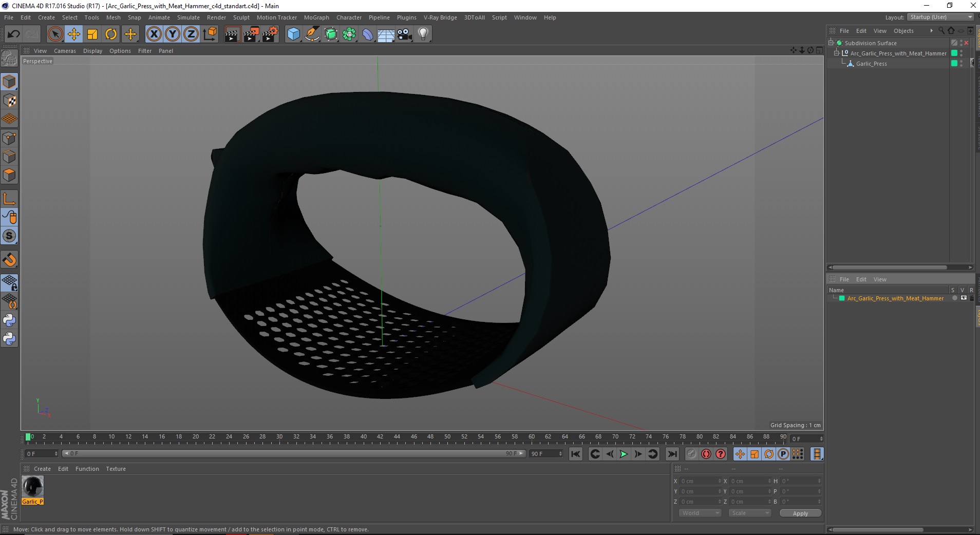Switch to Edges mode icon
The image size is (980, 535).
pyautogui.click(x=9, y=157)
